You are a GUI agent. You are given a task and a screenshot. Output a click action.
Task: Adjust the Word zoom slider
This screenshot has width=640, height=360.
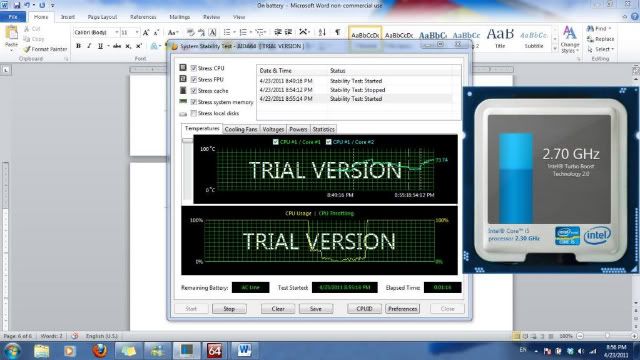pyautogui.click(x=607, y=336)
